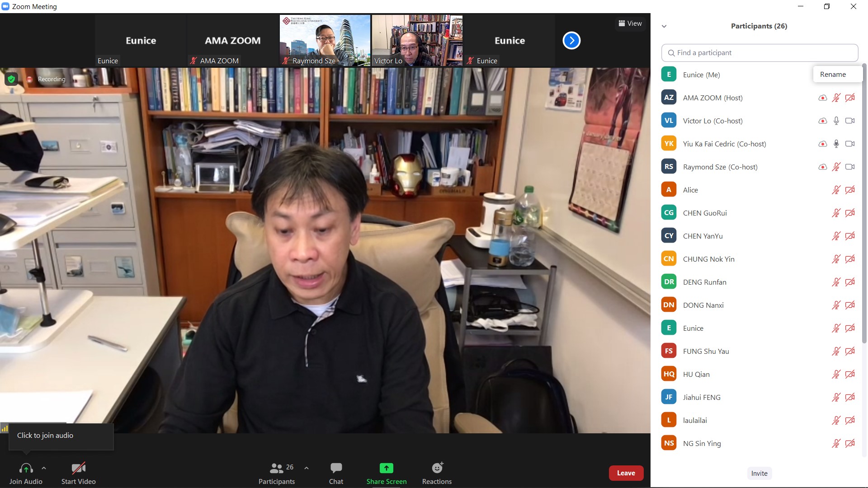Image resolution: width=868 pixels, height=488 pixels.
Task: Open the Reactions emoji icon
Action: pos(437,468)
